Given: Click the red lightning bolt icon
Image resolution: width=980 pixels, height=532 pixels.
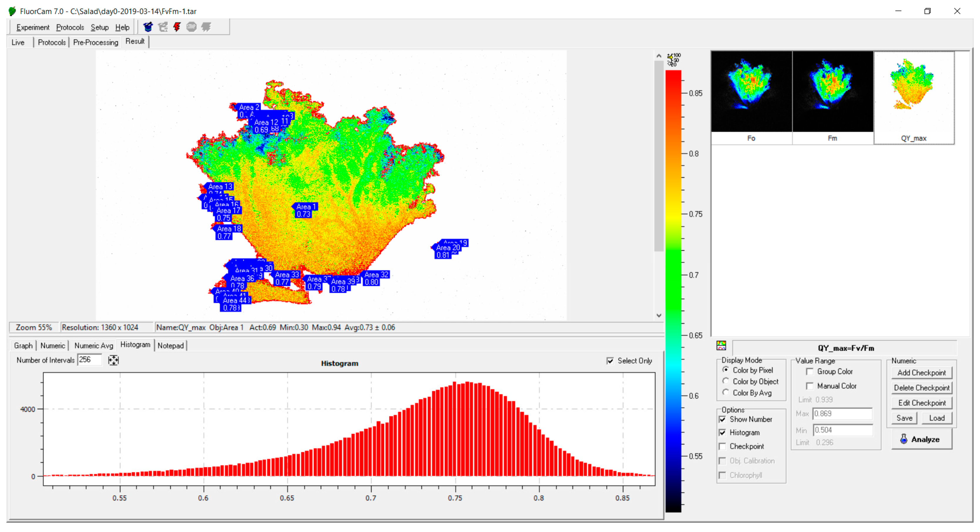Looking at the screenshot, I should pyautogui.click(x=177, y=27).
